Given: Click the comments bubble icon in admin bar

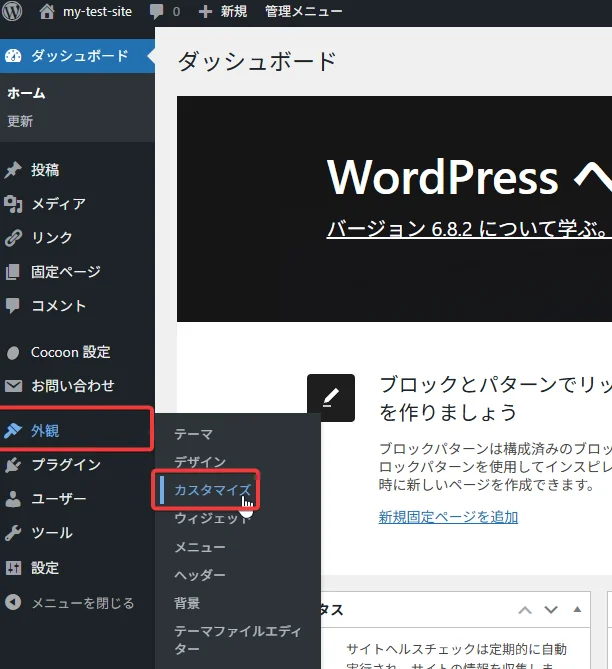Looking at the screenshot, I should (x=156, y=12).
